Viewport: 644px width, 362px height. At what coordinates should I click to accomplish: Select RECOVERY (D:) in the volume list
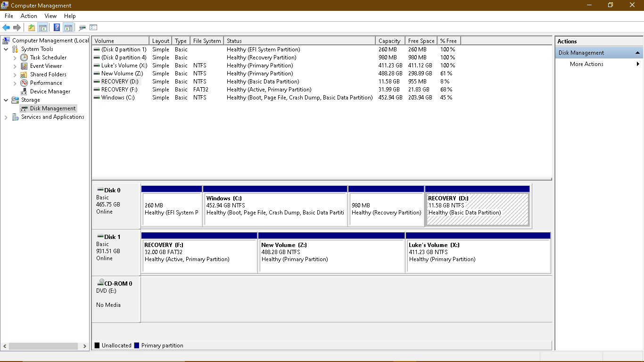pos(275,82)
